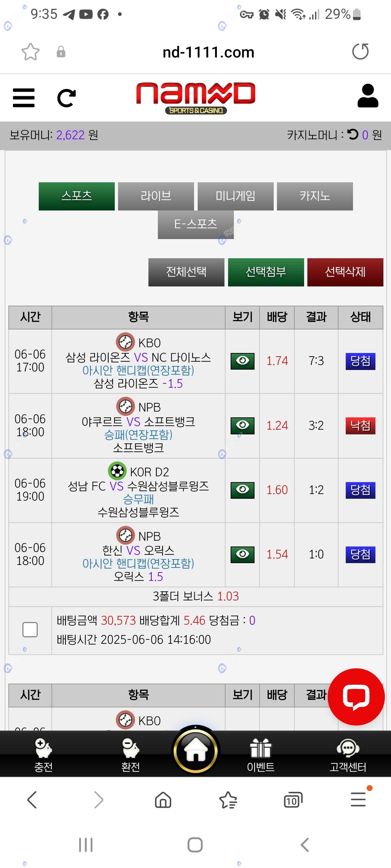Switch to the 라이브 tab
The width and height of the screenshot is (391, 868).
click(x=156, y=196)
